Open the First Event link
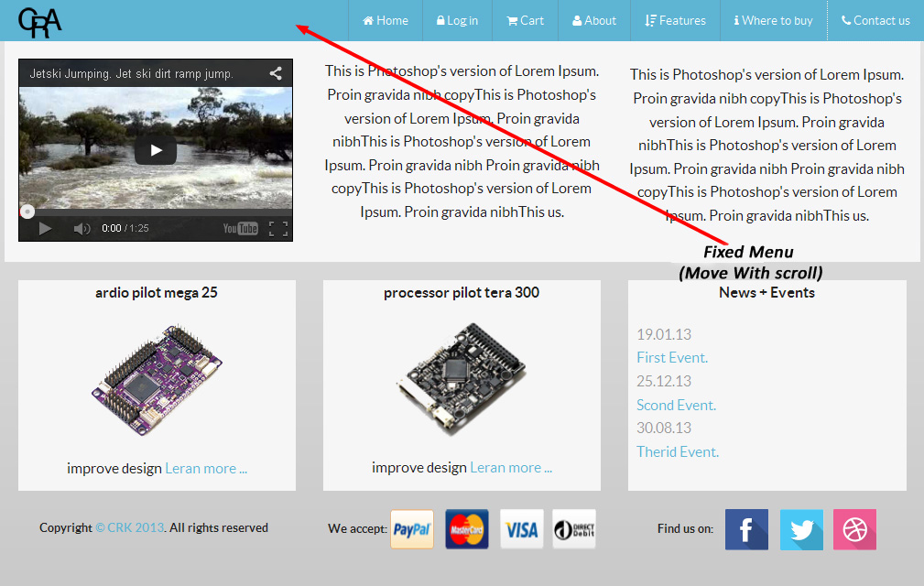 [672, 357]
